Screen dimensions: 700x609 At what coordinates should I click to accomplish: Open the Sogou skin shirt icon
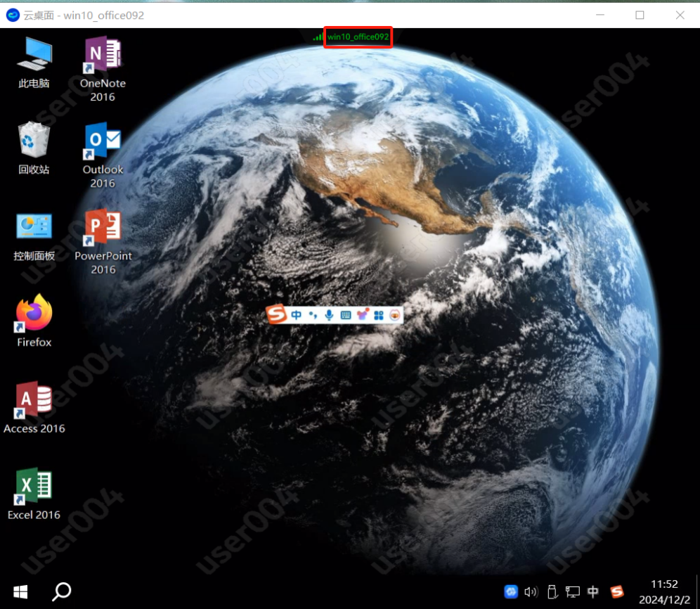click(x=363, y=315)
